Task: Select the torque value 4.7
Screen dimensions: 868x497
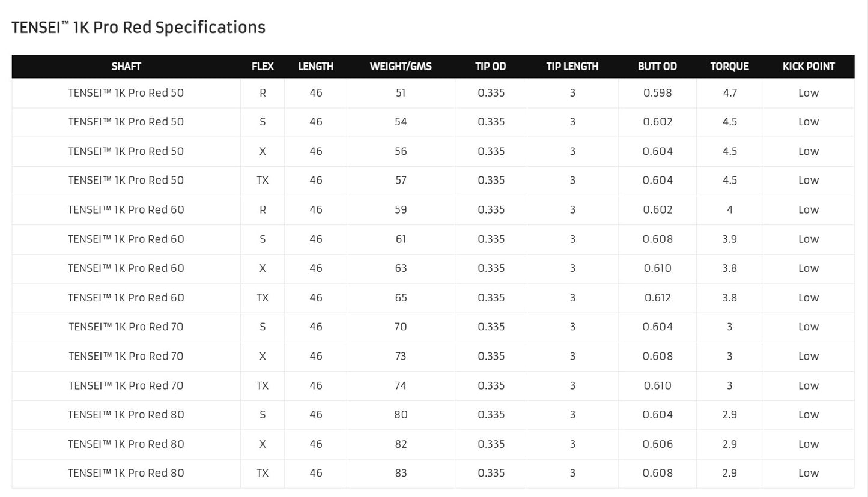Action: tap(729, 93)
